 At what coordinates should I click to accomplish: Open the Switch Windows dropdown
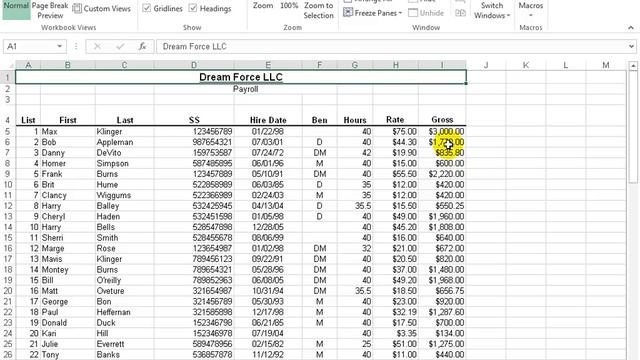492,11
